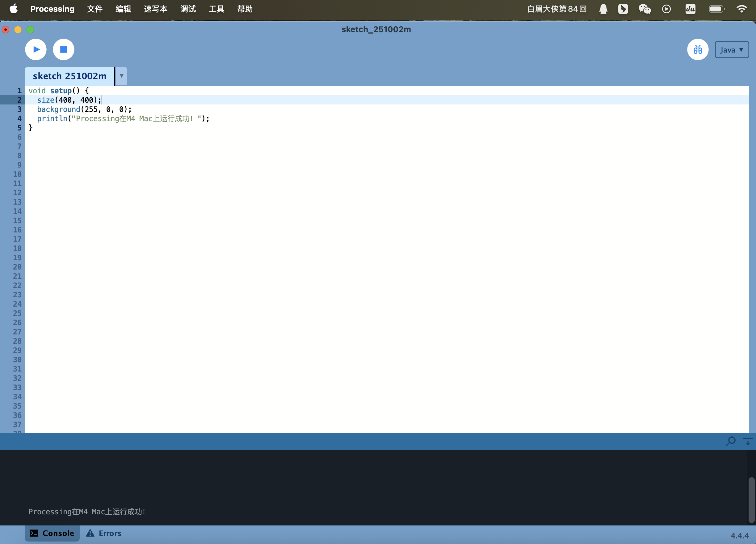Toggle the debugger butterfly icon
Image resolution: width=756 pixels, height=544 pixels.
tap(697, 50)
